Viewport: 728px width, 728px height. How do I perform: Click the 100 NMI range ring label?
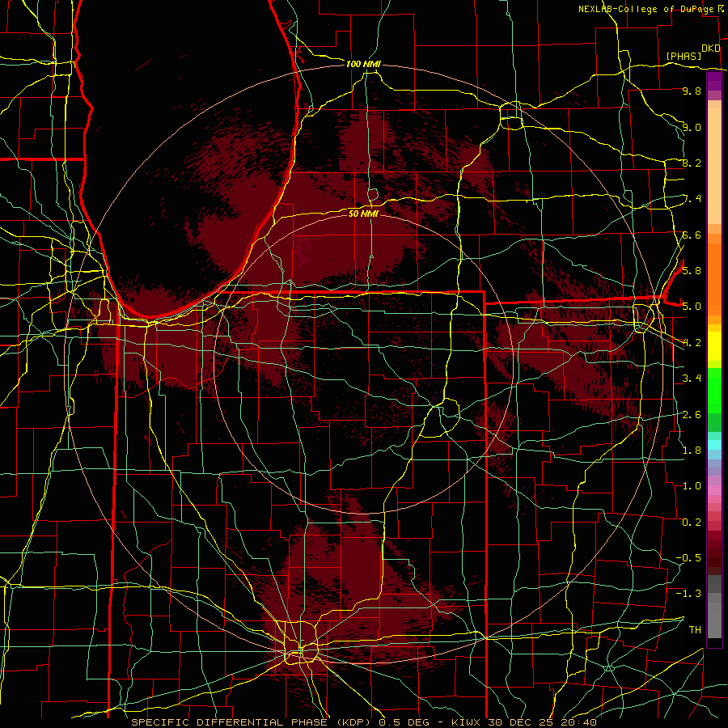tap(363, 64)
